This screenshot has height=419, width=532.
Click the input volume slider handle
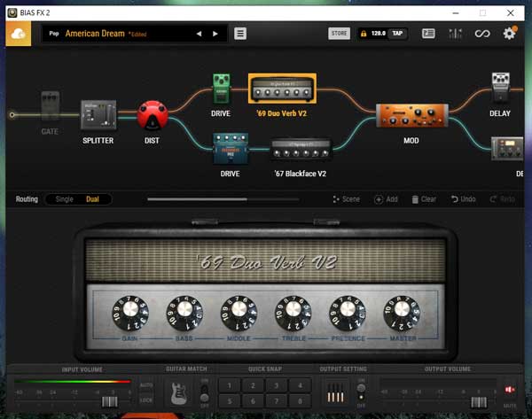[x=110, y=402]
